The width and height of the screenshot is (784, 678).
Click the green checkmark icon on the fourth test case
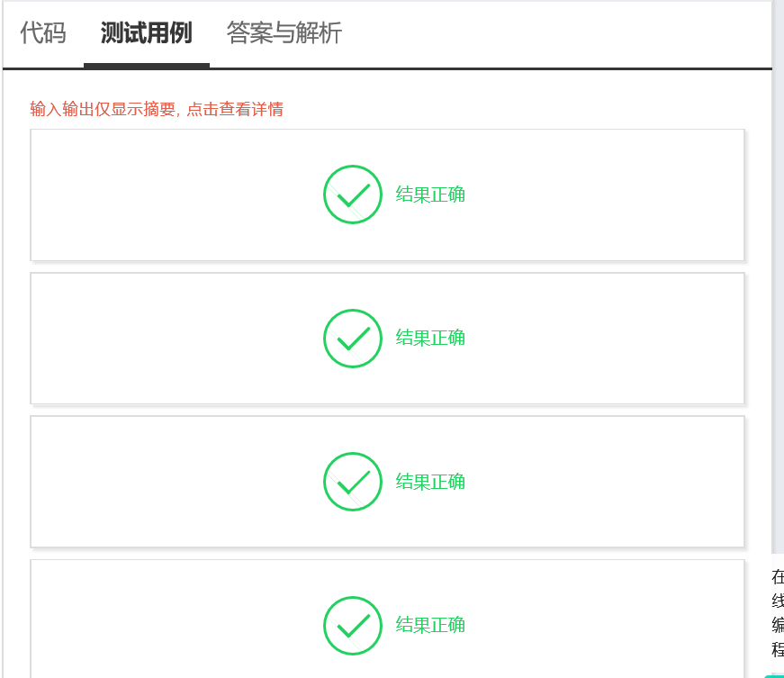(x=352, y=625)
